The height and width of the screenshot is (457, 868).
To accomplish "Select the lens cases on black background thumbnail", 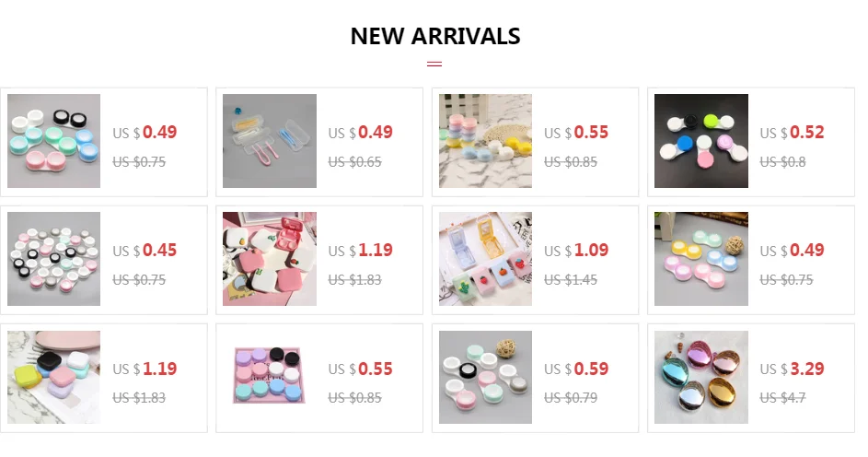I will click(700, 141).
